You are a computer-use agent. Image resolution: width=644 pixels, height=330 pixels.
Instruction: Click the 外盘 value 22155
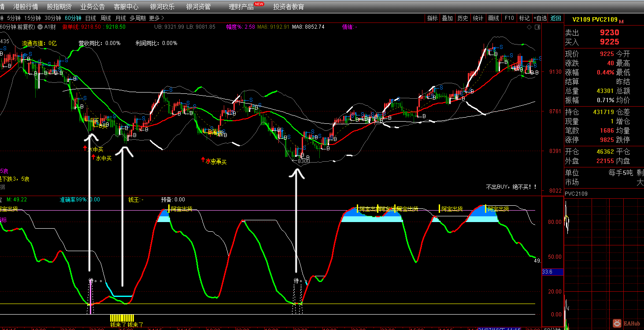coord(605,161)
